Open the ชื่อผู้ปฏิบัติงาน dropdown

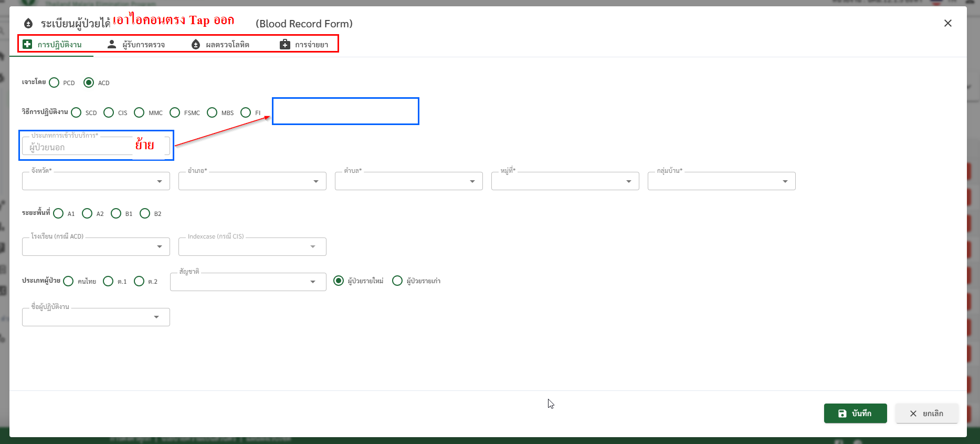[x=96, y=317]
